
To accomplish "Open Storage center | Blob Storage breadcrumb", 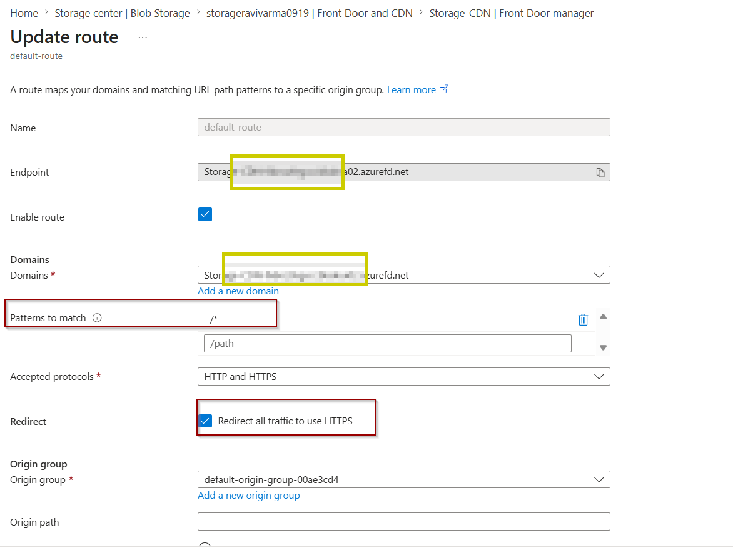I will click(x=123, y=13).
